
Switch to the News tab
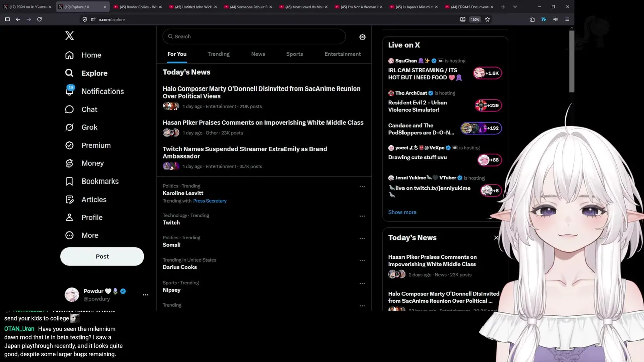[258, 54]
